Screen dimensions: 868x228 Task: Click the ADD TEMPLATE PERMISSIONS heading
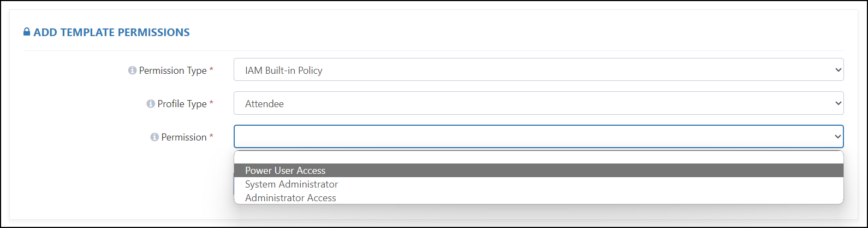pyautogui.click(x=111, y=32)
